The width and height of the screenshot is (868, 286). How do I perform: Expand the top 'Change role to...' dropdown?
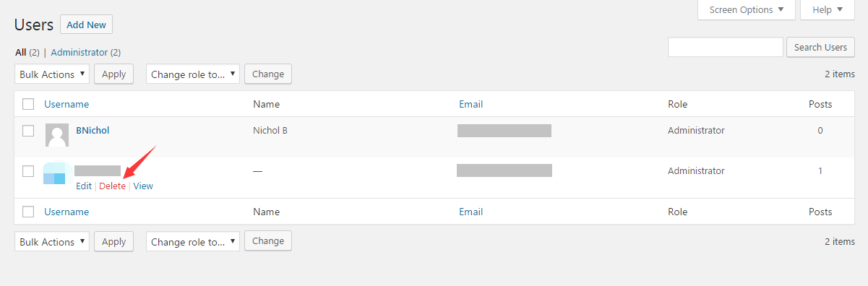193,74
